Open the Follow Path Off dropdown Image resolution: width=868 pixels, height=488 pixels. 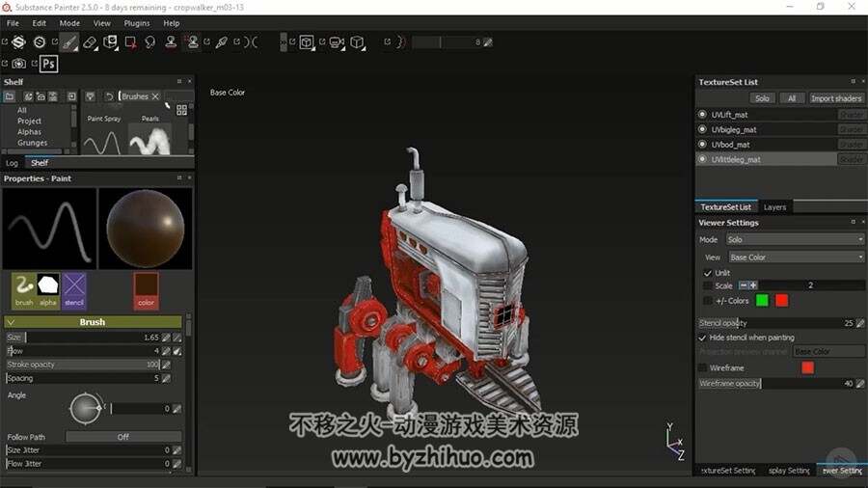coord(123,437)
